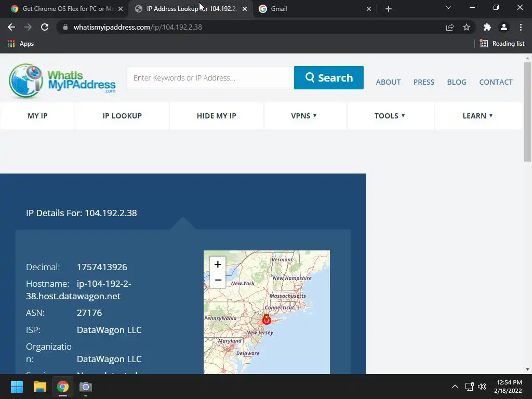Close the Gmail tab
Screen dimensions: 532x399
[x=369, y=9]
